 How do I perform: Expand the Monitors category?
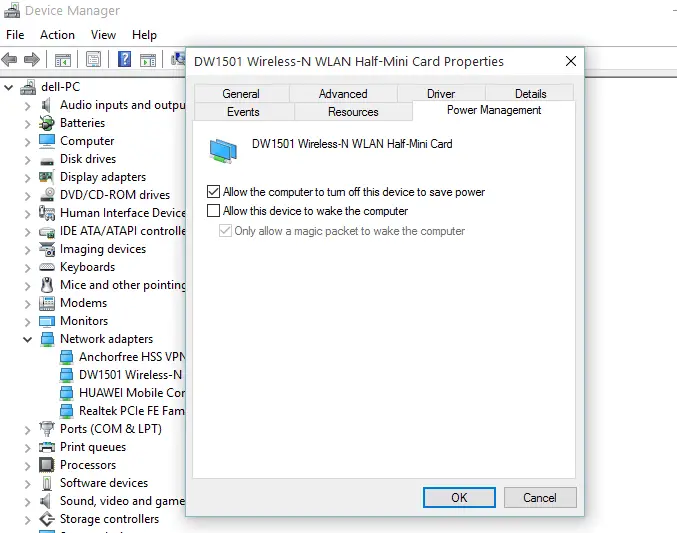(27, 321)
